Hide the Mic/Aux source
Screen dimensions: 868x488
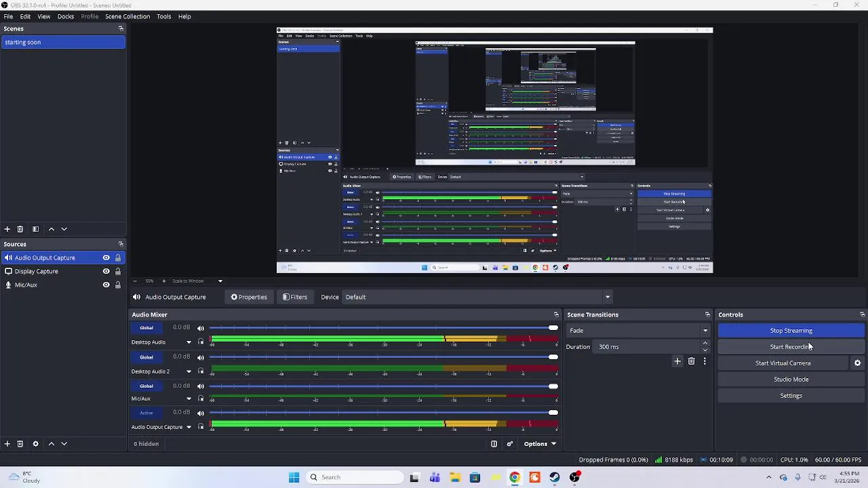(106, 285)
